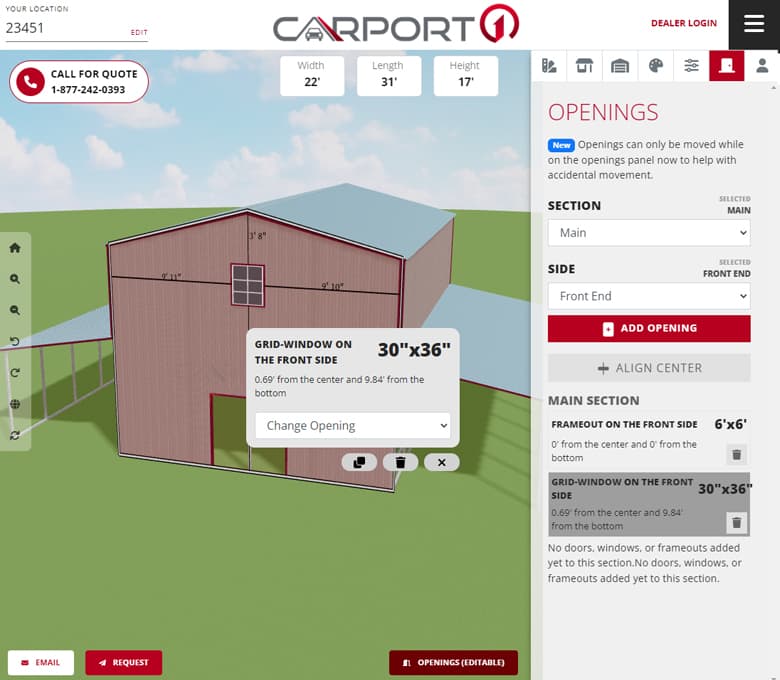Expand the Section dropdown showing Main
Image resolution: width=780 pixels, height=680 pixels.
(x=648, y=233)
